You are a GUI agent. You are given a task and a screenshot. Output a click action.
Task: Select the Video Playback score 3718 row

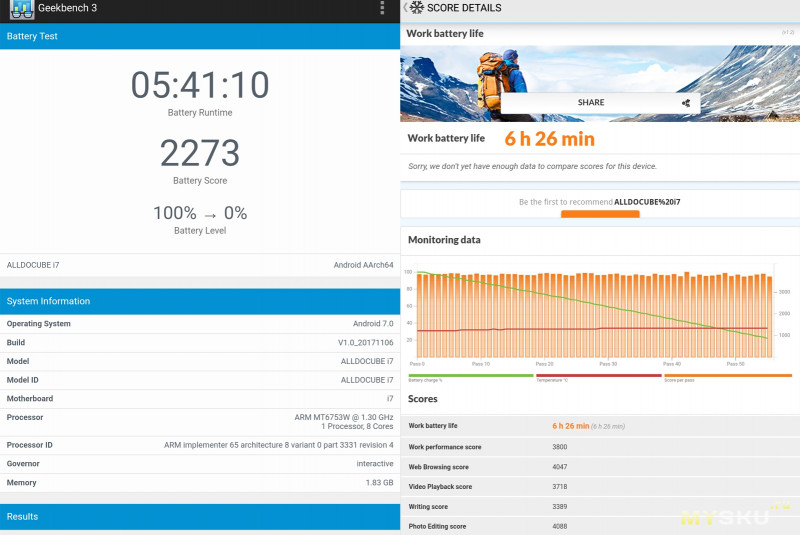[600, 487]
